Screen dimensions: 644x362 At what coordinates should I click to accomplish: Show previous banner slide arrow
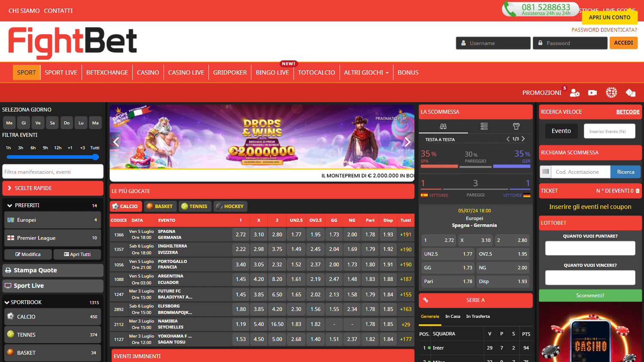point(116,142)
